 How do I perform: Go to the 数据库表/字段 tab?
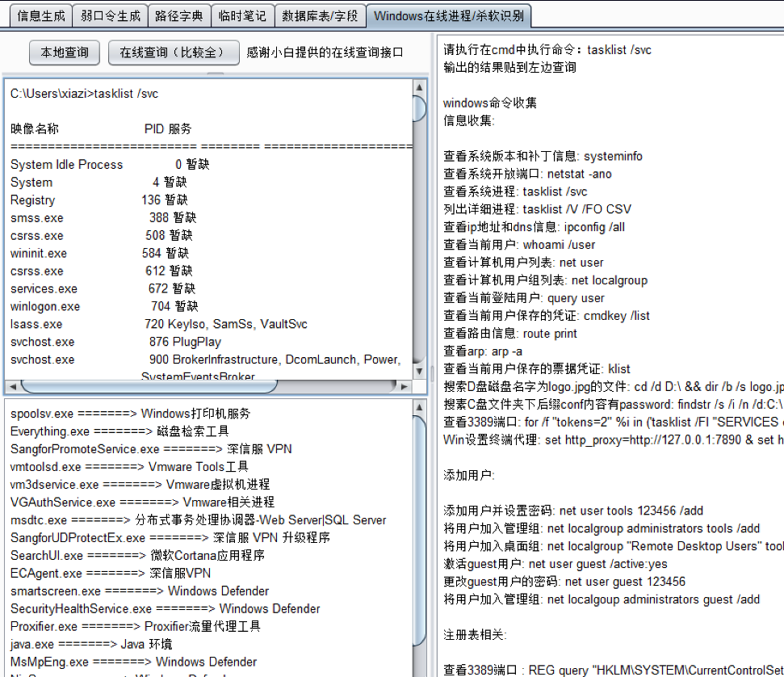(x=320, y=15)
